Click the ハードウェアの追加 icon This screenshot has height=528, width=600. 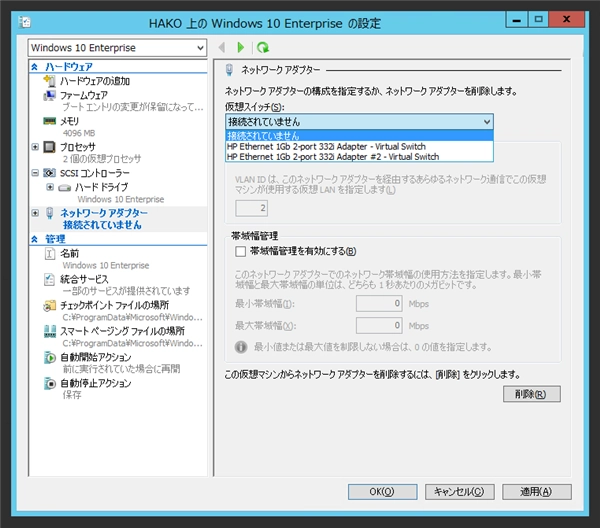(49, 81)
